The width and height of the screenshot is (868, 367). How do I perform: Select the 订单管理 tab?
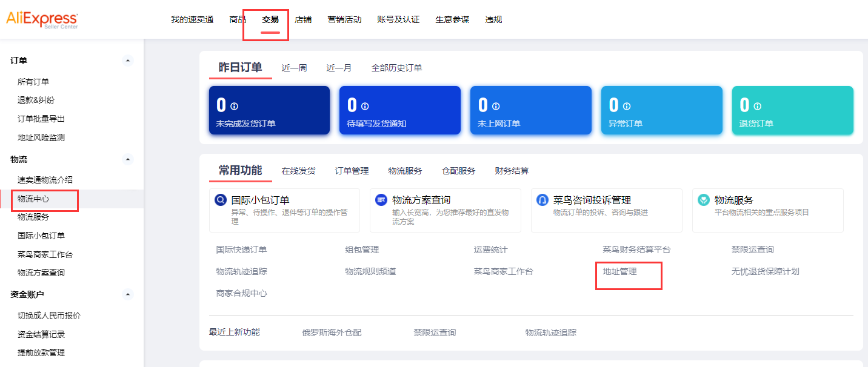(352, 171)
